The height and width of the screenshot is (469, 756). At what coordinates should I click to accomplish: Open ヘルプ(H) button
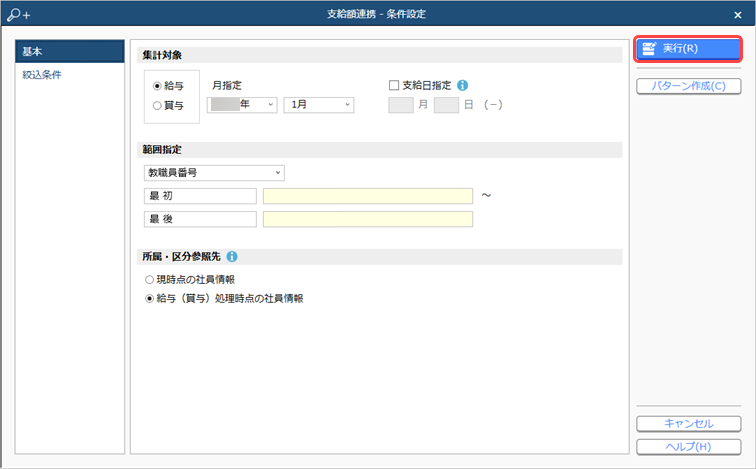pyautogui.click(x=688, y=447)
